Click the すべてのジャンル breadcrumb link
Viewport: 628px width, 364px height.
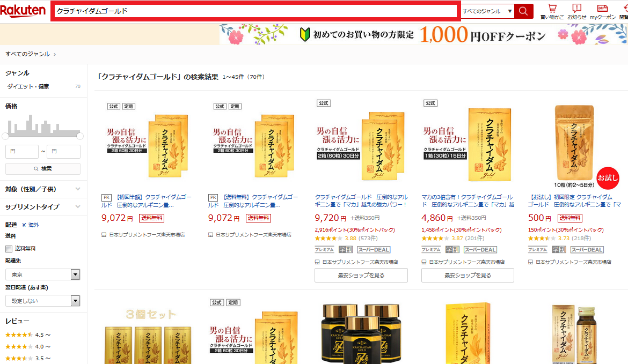[27, 54]
